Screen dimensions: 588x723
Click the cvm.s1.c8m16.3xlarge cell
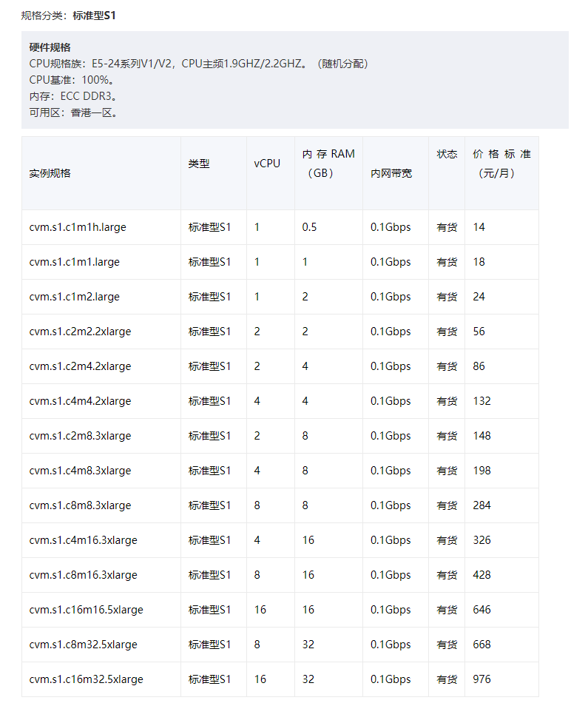pos(83,576)
